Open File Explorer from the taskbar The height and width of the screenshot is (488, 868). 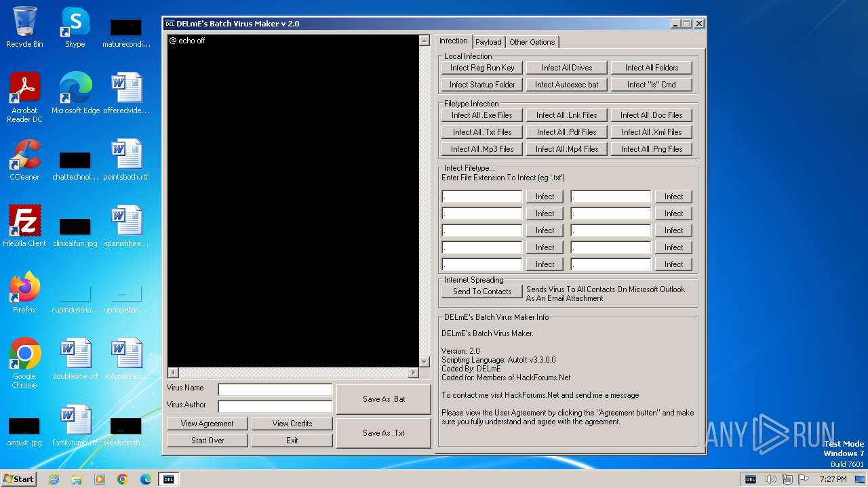tap(77, 479)
